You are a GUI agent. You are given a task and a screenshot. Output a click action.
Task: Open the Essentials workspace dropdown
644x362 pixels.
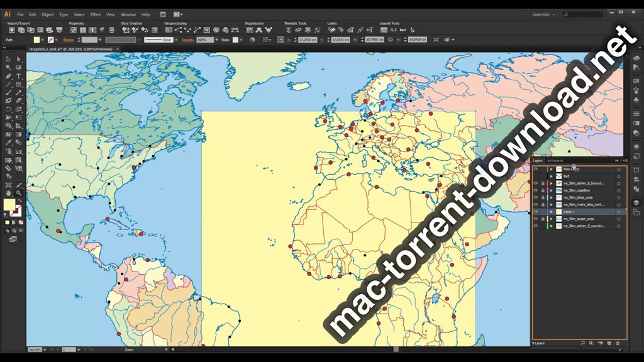543,14
